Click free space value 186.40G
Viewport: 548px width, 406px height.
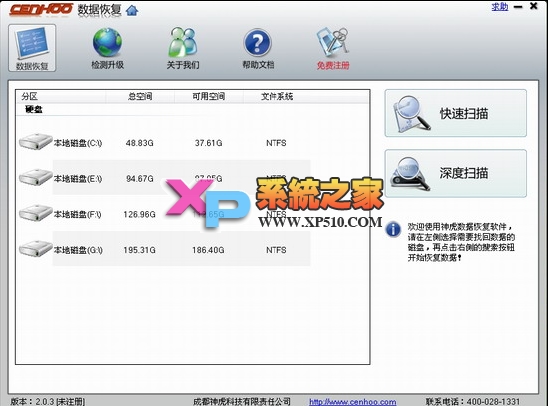(x=208, y=250)
